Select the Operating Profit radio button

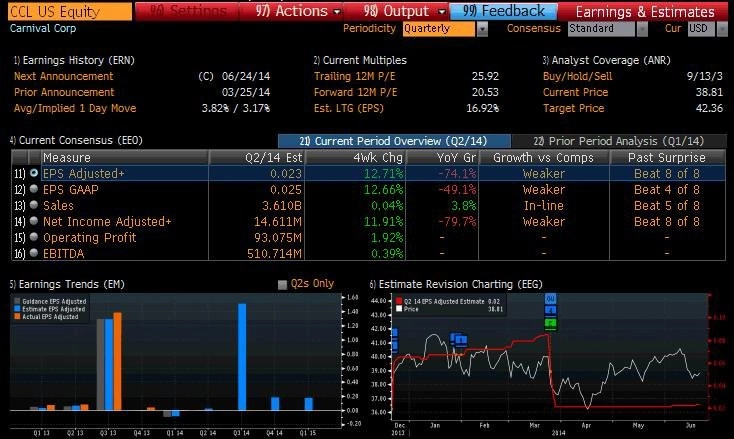[x=34, y=237]
